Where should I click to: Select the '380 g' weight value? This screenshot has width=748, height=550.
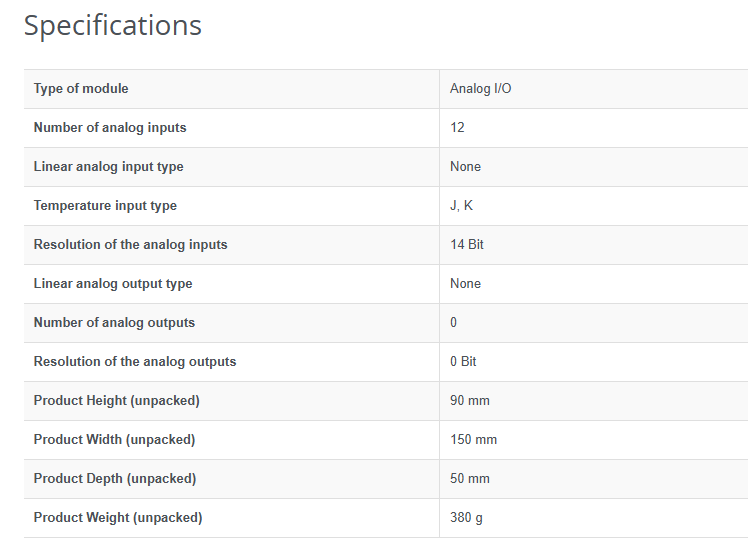click(467, 518)
